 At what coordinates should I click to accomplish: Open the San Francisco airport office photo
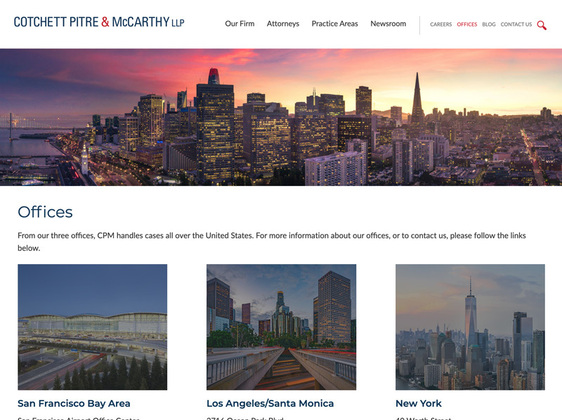92,327
